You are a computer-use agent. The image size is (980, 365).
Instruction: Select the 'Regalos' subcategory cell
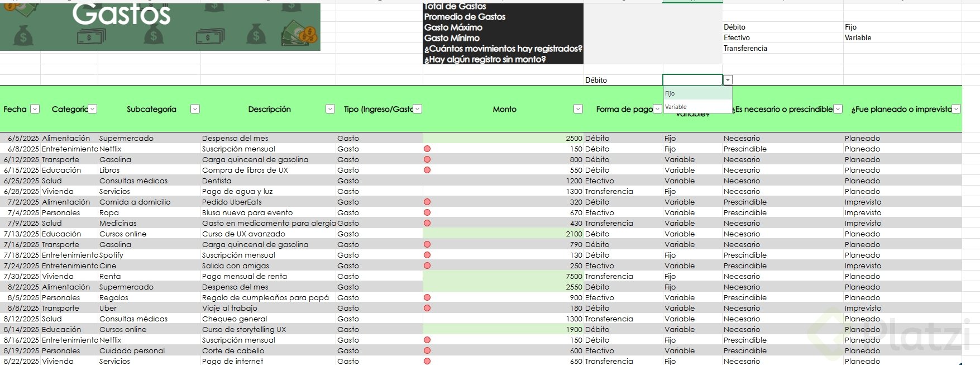coord(149,297)
